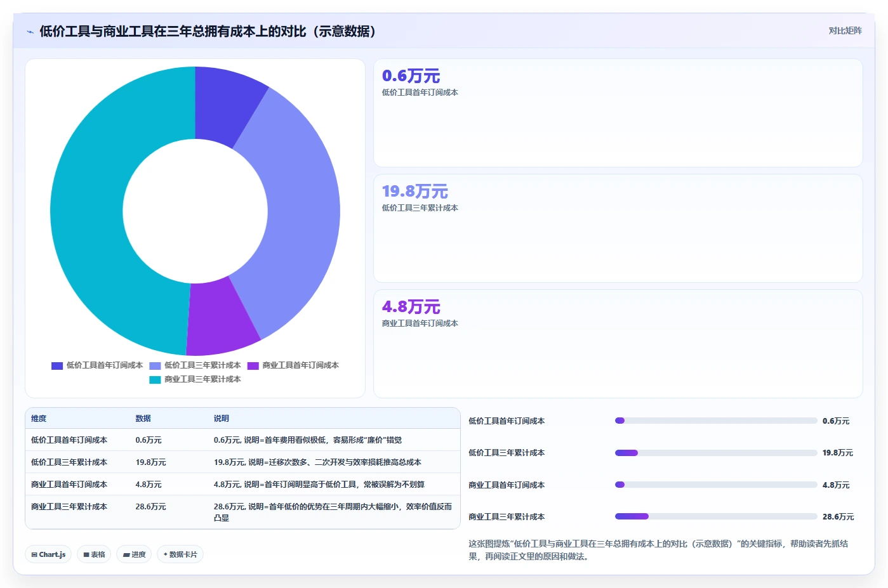Click the summary paragraph beginning 这张图提炼
The height and width of the screenshot is (588, 888).
click(658, 550)
